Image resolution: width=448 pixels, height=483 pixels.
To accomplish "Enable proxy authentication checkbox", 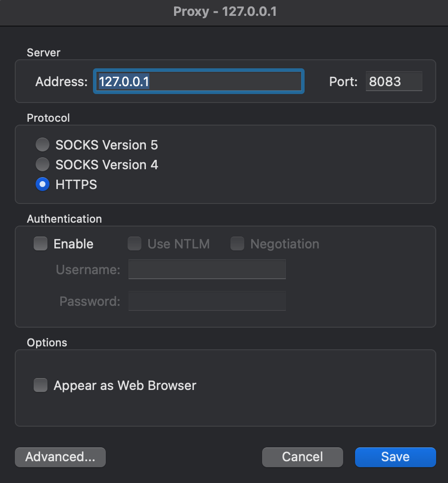I will click(41, 243).
